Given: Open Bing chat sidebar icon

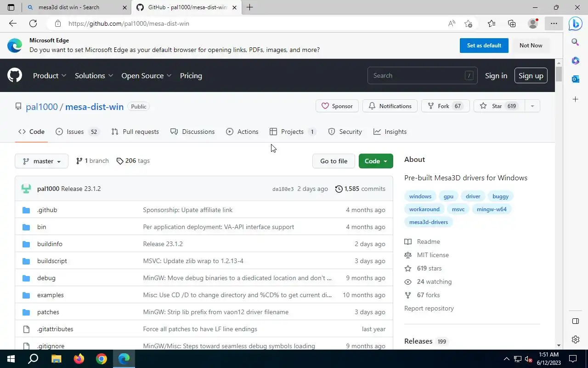Looking at the screenshot, I should 575,23.
